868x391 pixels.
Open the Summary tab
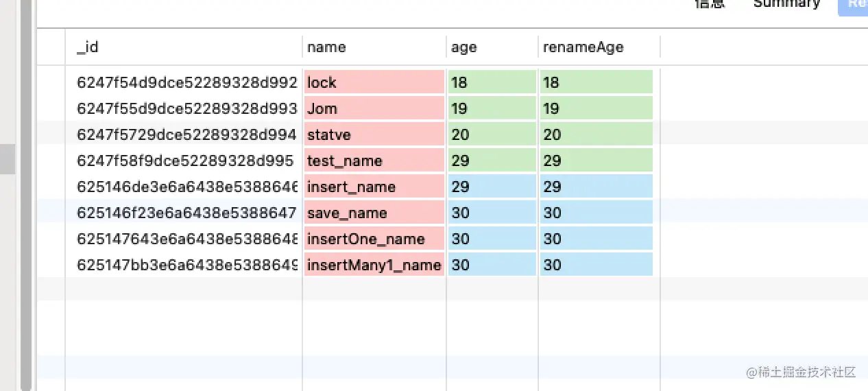click(786, 3)
